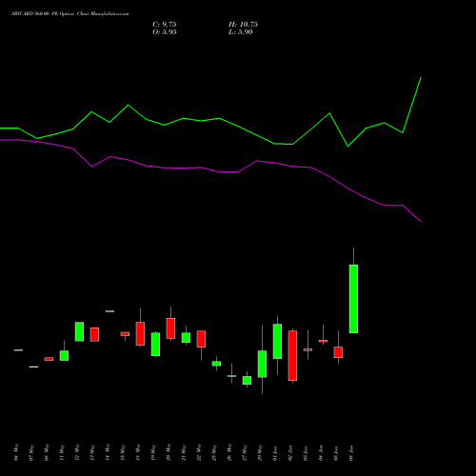Select the green candlestick above 12 May
Screen dimensions: 476x476
point(79,331)
